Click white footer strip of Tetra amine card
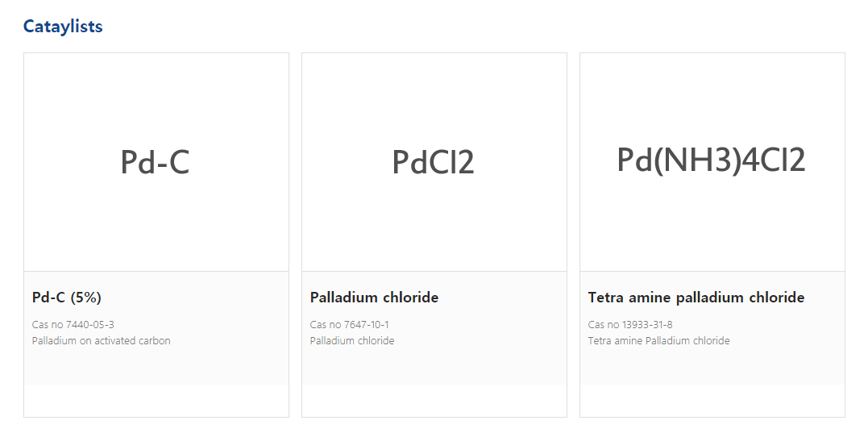 712,401
